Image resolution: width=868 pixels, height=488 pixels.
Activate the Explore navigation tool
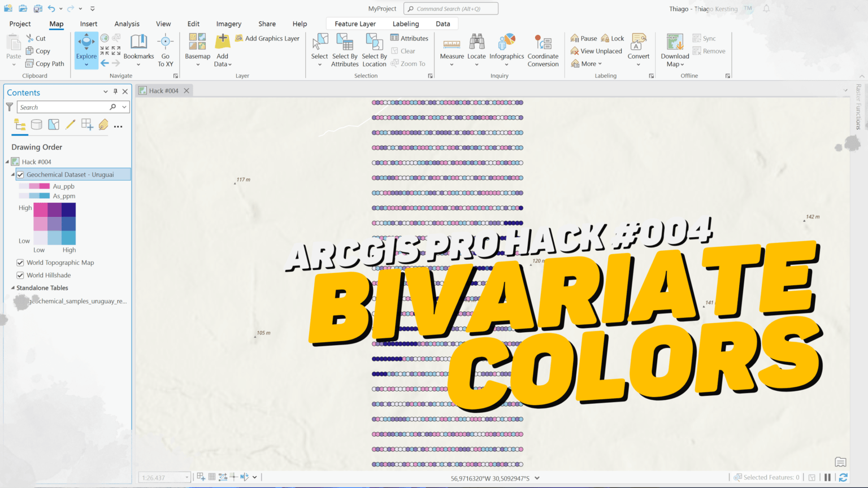86,50
